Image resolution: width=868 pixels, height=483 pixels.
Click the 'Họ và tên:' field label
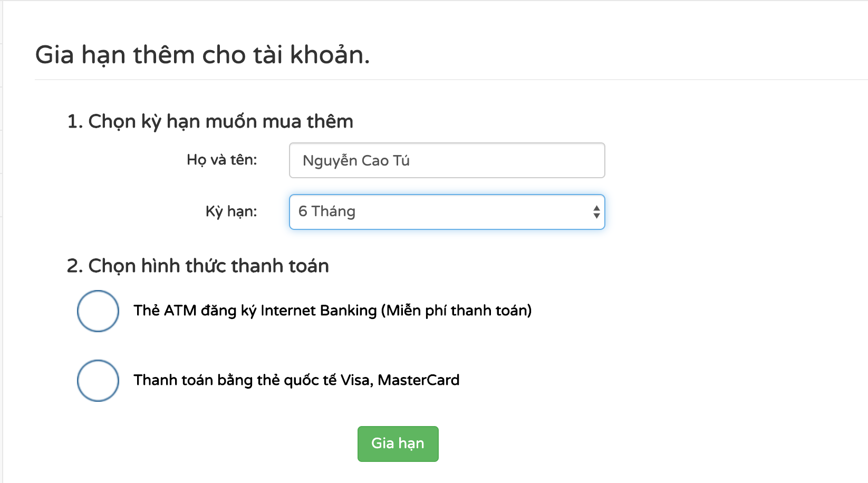(x=222, y=160)
